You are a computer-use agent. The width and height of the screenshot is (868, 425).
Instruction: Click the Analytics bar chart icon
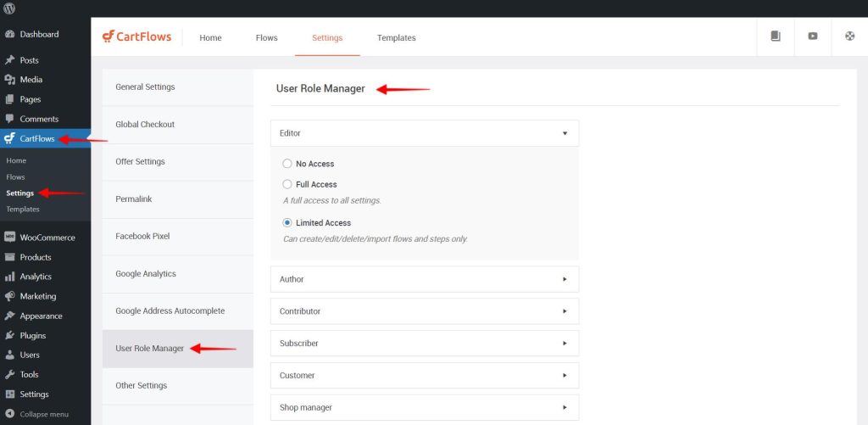pyautogui.click(x=9, y=277)
